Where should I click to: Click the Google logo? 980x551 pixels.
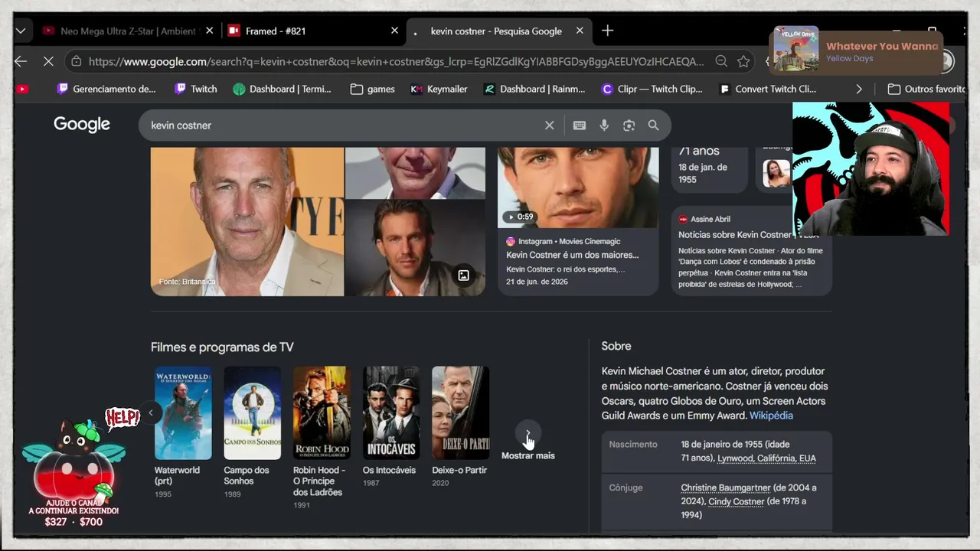pos(82,125)
